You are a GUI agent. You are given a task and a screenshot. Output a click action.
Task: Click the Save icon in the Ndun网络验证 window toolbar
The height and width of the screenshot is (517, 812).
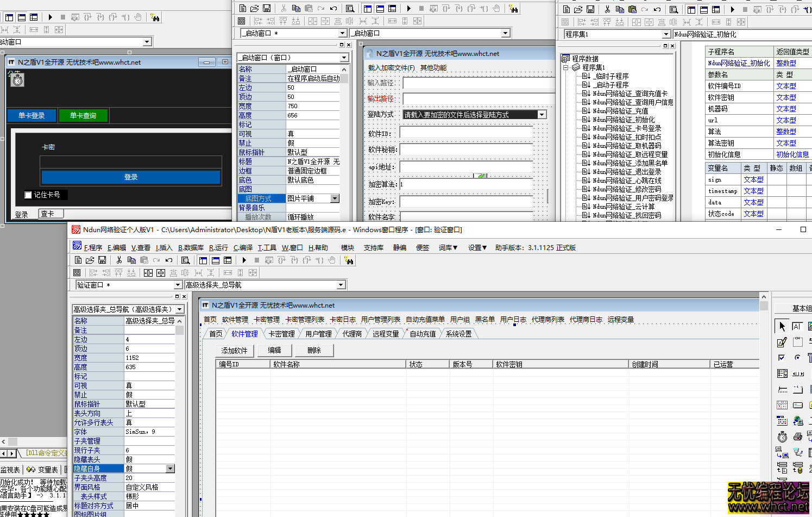(102, 260)
